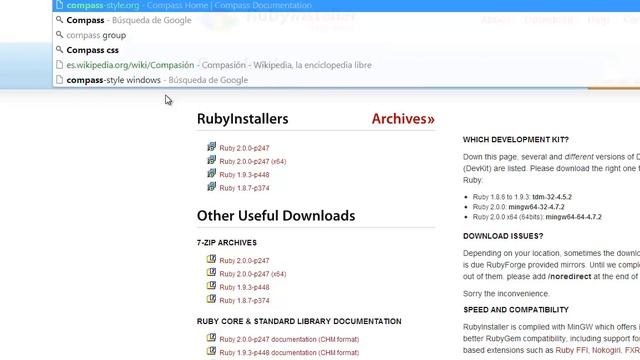
Task: Click the icon beside Ruby 2.0.0-p247 documentation
Action: pos(211,338)
